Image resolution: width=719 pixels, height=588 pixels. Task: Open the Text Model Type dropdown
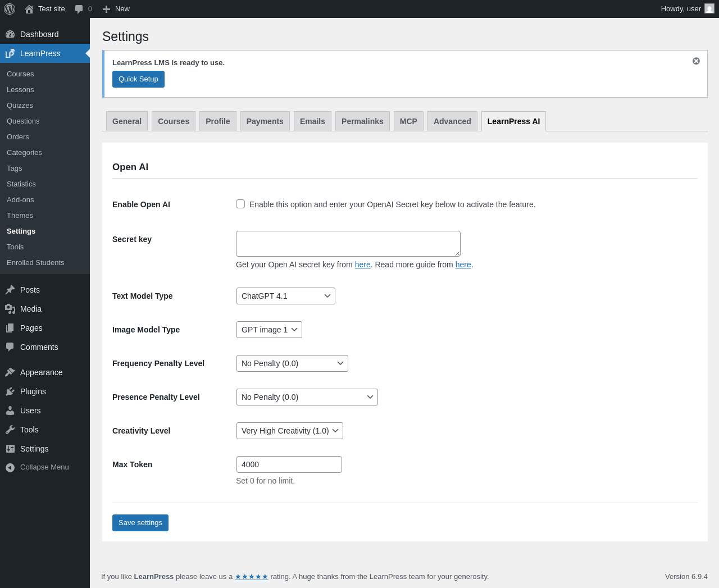286,296
